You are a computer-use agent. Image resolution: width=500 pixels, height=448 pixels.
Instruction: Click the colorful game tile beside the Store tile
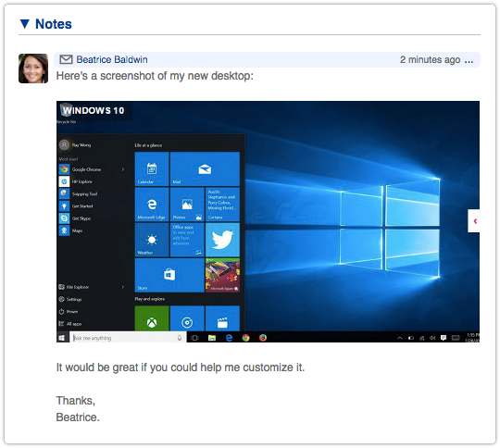[x=222, y=275]
